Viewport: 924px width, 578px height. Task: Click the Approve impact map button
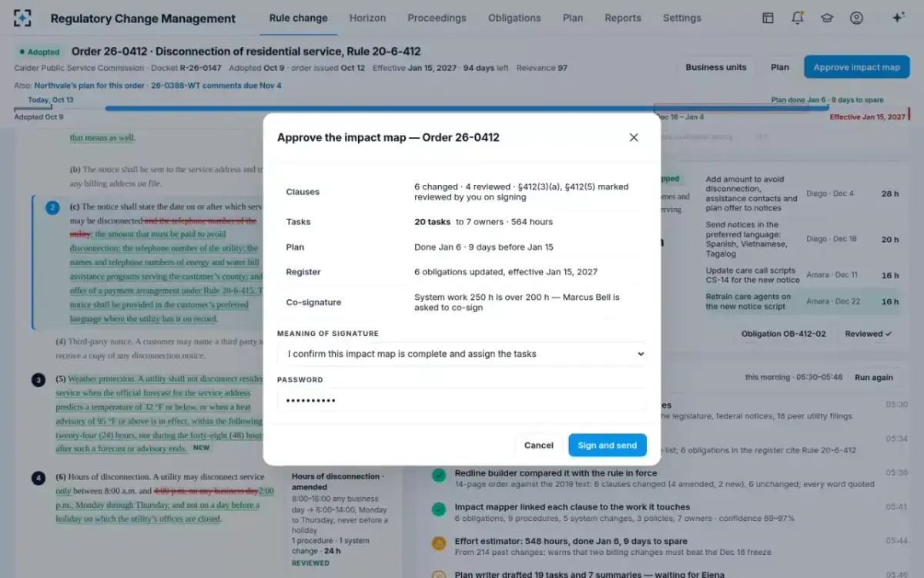pyautogui.click(x=856, y=67)
